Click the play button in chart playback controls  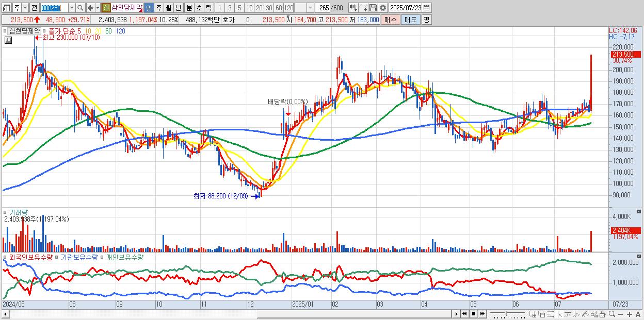[456, 314]
